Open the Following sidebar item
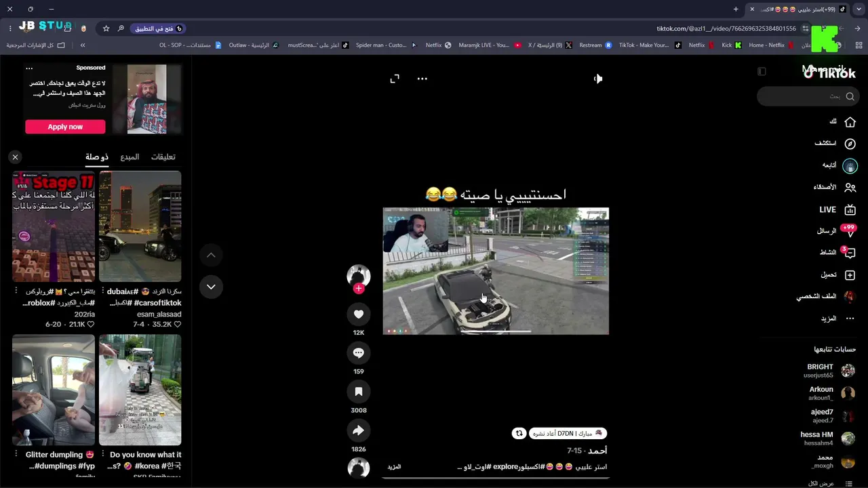This screenshot has width=868, height=488. pos(840,165)
